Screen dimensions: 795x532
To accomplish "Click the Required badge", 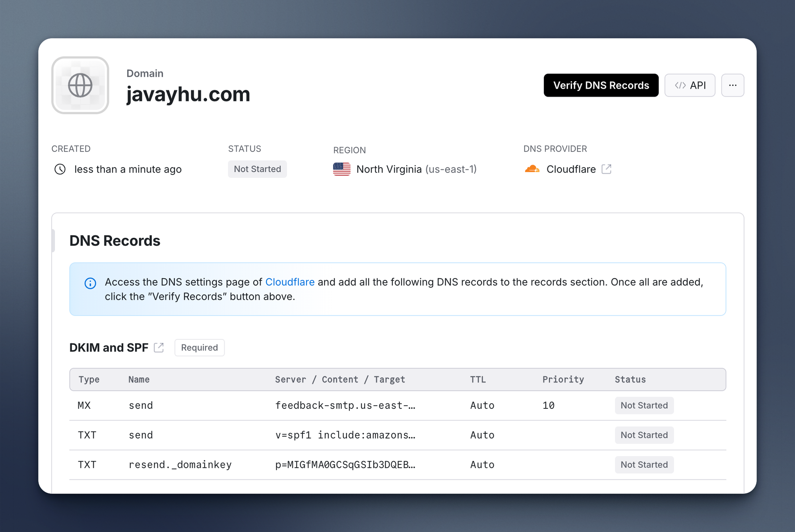I will (x=199, y=348).
